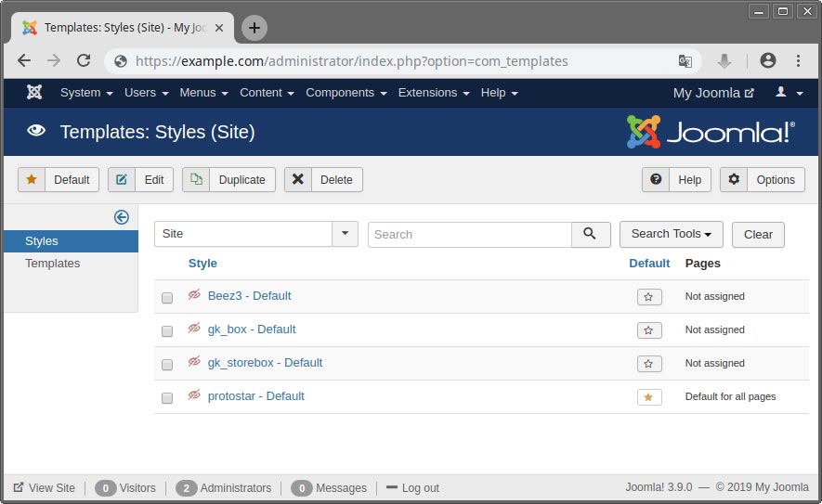Screen dimensions: 822x504
Task: Open the browser three-dot menu
Action: coord(798,60)
